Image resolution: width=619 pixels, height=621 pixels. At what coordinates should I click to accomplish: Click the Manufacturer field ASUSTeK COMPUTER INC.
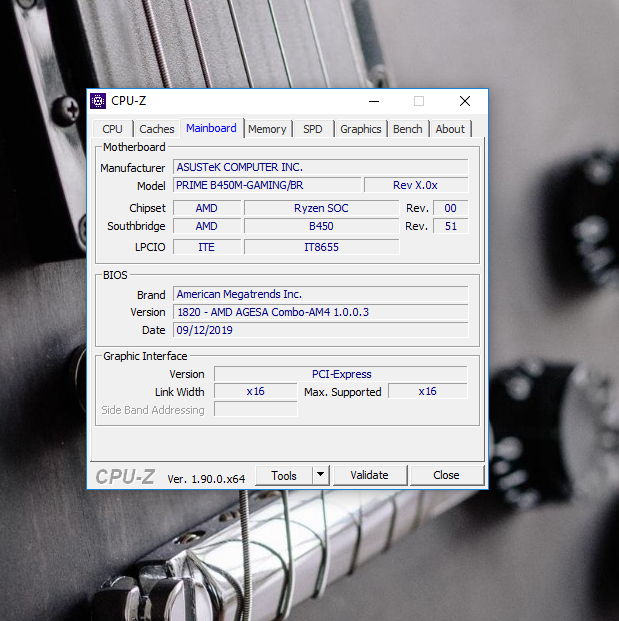click(321, 167)
